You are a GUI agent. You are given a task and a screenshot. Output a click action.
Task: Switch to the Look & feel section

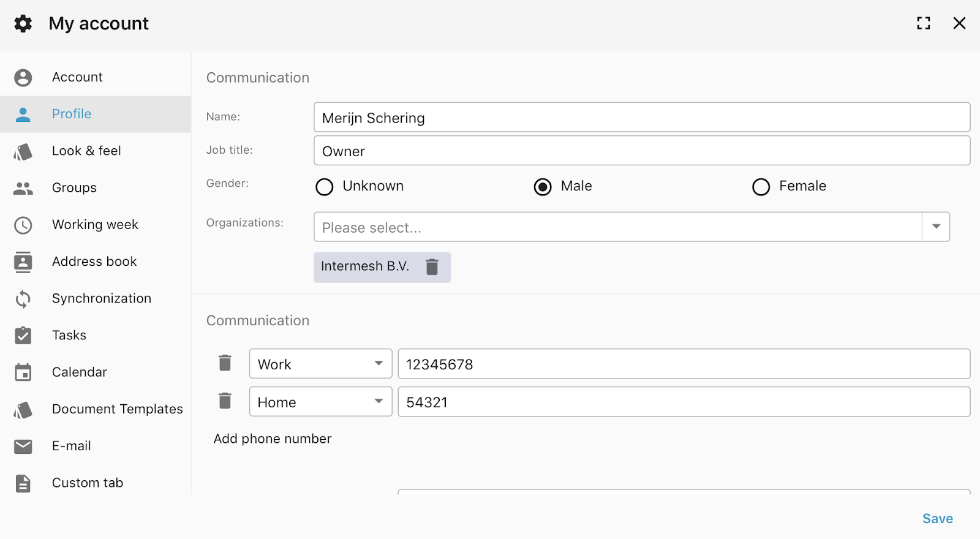[x=86, y=151]
